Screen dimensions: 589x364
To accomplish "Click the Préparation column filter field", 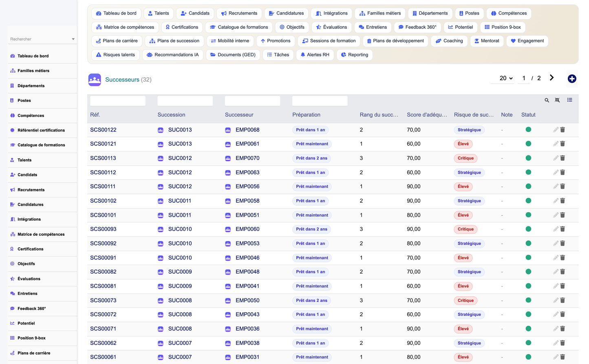I will coord(320,101).
